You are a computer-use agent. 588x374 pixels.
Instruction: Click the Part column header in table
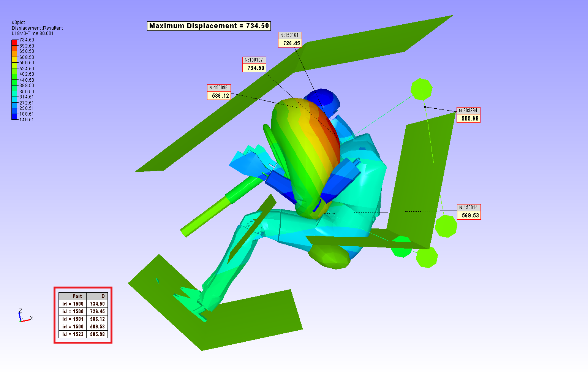click(73, 296)
